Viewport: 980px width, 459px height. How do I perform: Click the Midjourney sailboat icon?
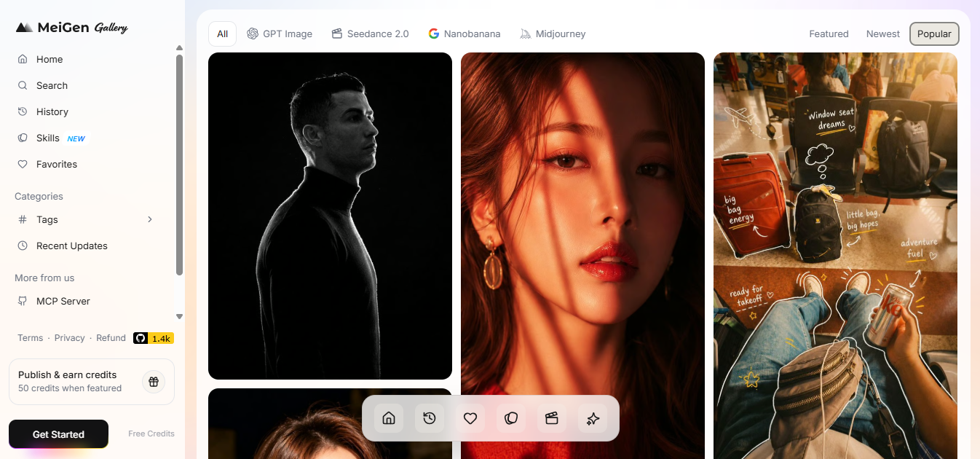(x=526, y=34)
